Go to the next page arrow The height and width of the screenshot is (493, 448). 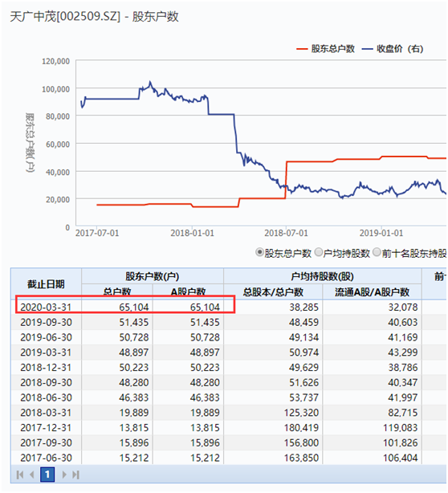click(64, 475)
